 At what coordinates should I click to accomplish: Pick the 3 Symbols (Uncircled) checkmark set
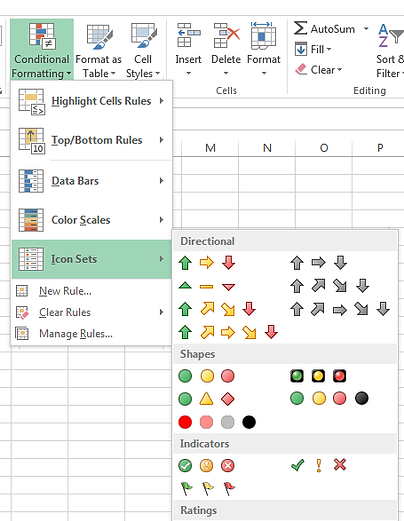[x=318, y=465]
